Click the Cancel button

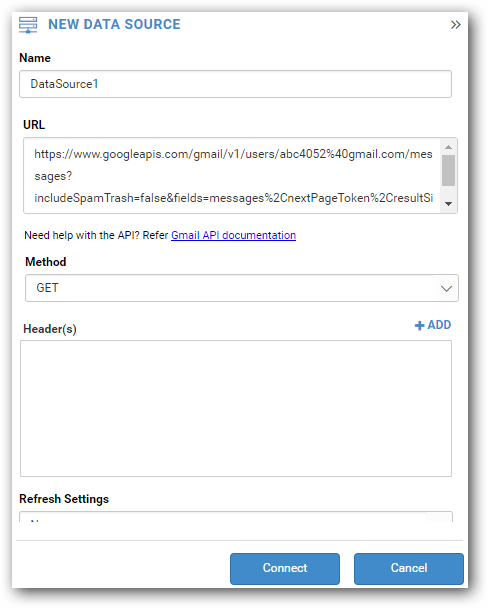[409, 568]
